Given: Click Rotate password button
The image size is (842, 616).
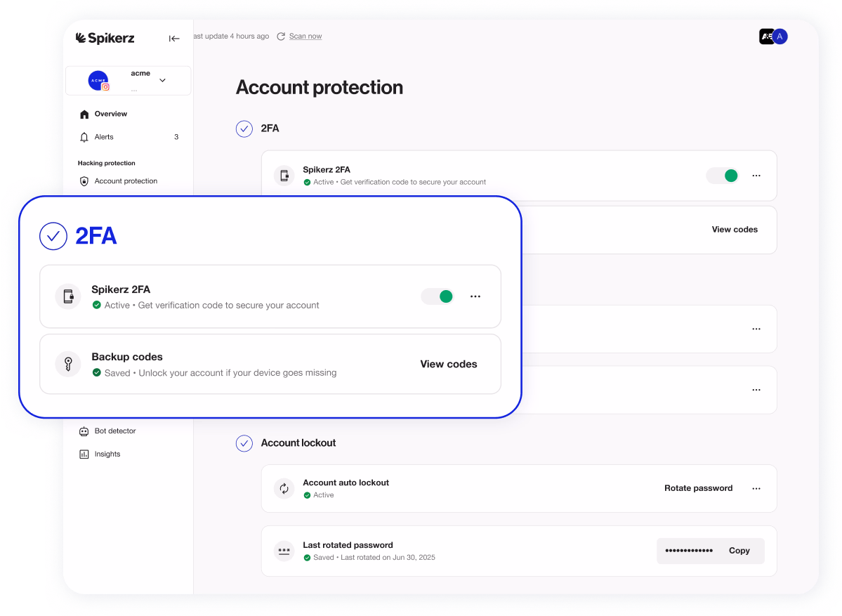Looking at the screenshot, I should point(698,488).
